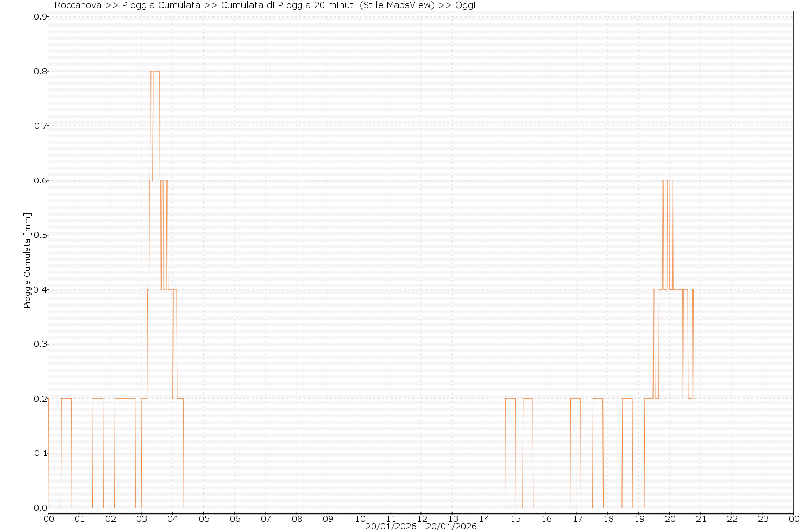Viewport: 804px width, 532px height.
Task: Click the 0.8 mm peak plateau of the orange line
Action: (156, 71)
